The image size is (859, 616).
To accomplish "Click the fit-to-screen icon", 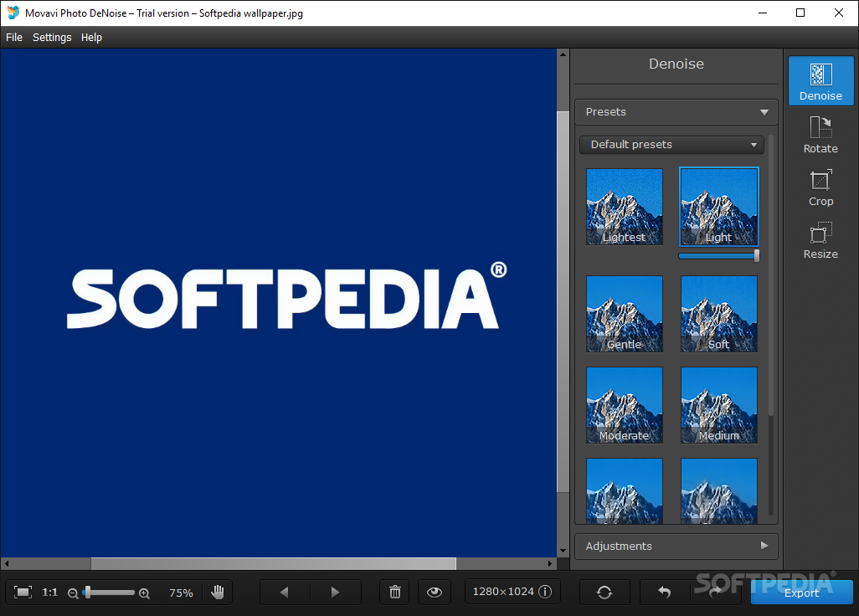I will [23, 592].
